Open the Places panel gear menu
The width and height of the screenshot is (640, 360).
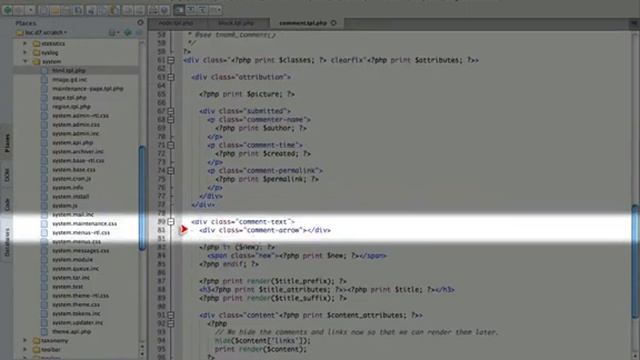[x=140, y=22]
